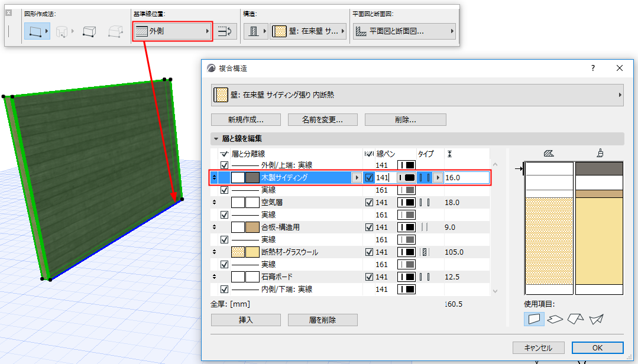Click the hatch fill swatch of 断熱材-グラスウール
The width and height of the screenshot is (638, 364).
click(238, 252)
